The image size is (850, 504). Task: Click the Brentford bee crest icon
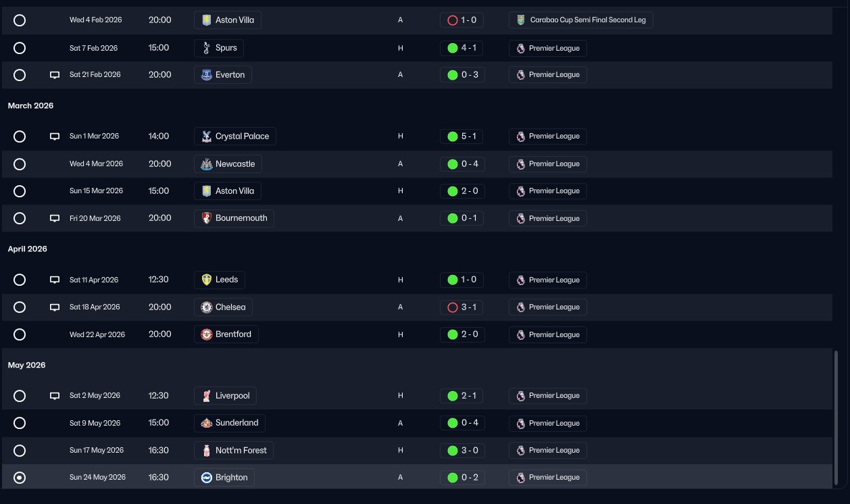207,334
